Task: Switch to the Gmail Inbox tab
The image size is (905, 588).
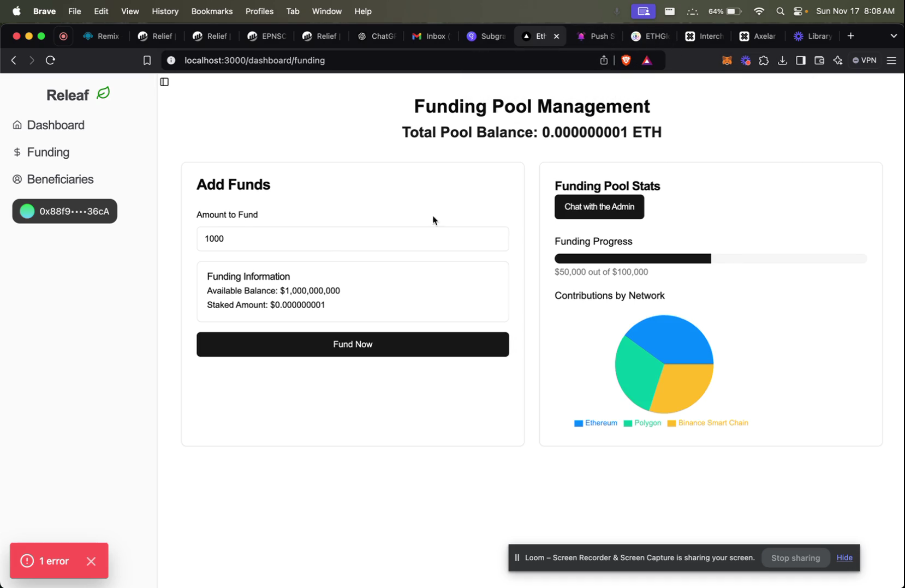Action: pyautogui.click(x=431, y=36)
